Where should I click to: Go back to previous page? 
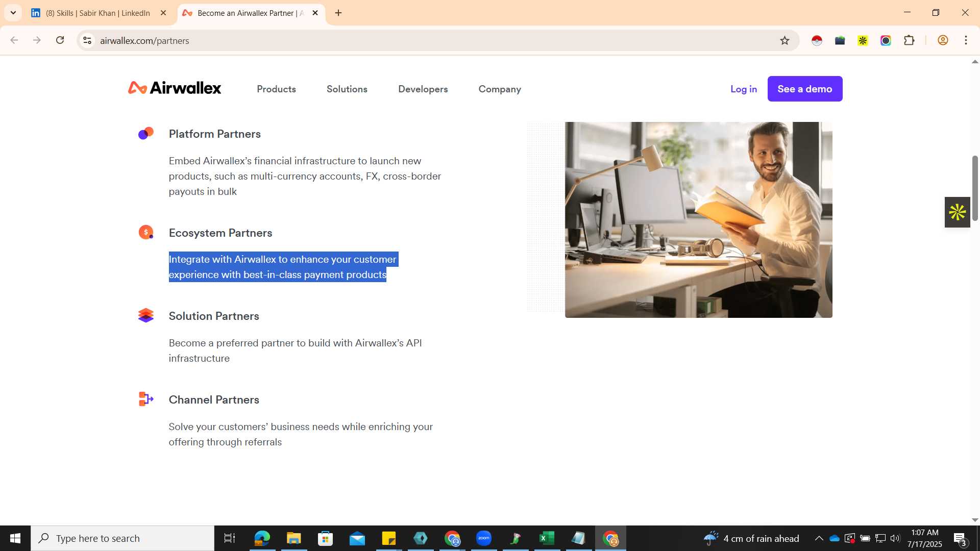coord(14,40)
